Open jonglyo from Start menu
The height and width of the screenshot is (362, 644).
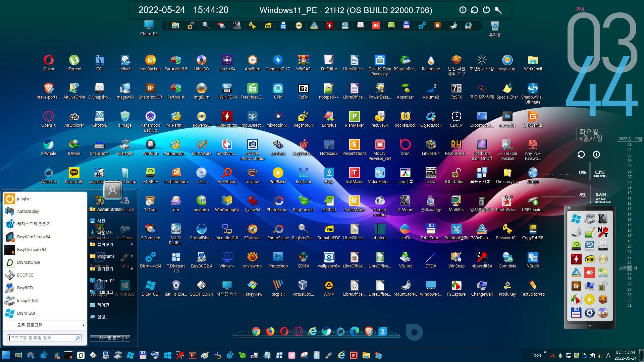click(x=45, y=199)
